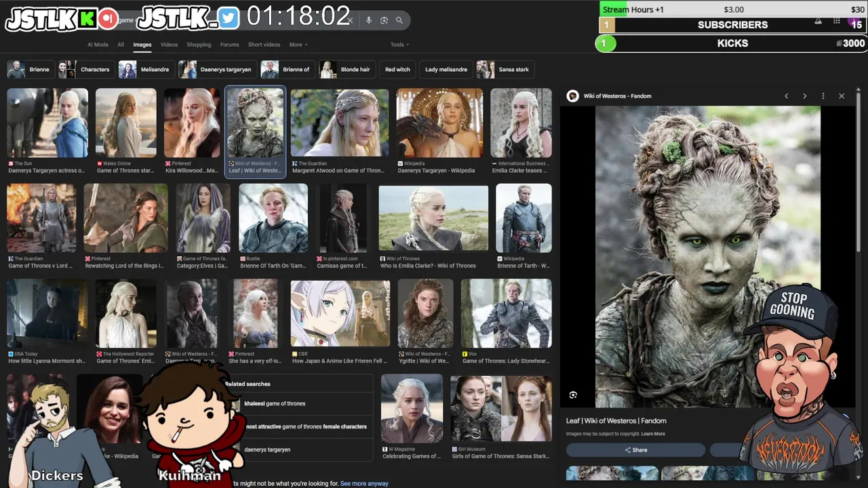The width and height of the screenshot is (868, 488).
Task: Click the magnifying glass search icon
Action: click(x=399, y=20)
